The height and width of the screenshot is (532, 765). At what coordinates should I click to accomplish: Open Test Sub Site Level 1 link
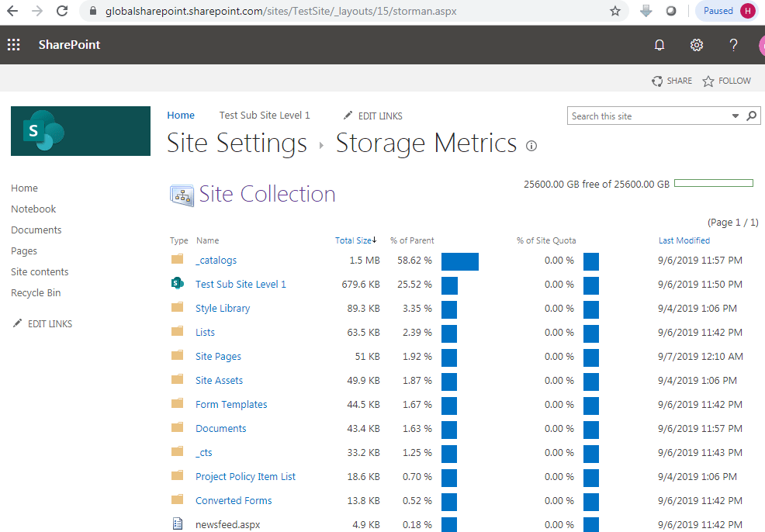(241, 285)
